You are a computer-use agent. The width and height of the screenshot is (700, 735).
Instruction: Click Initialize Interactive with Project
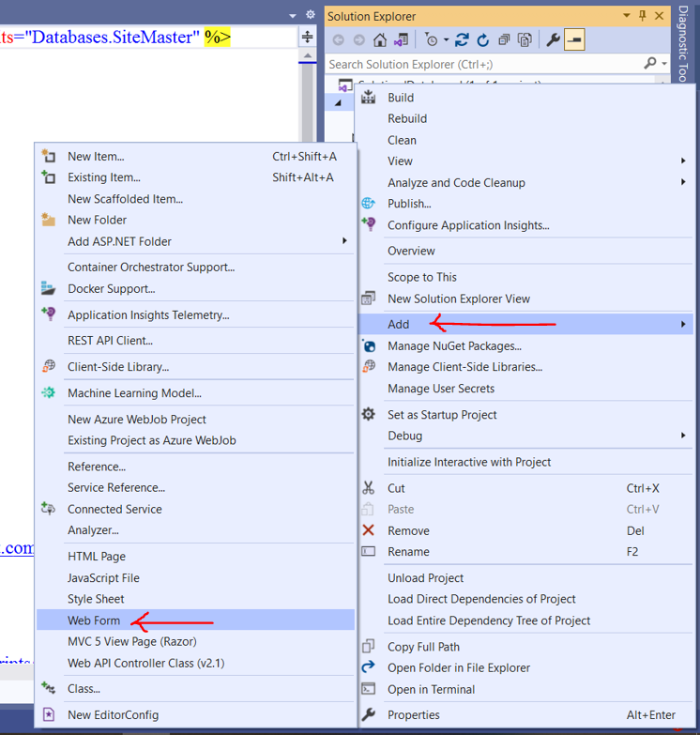click(525, 462)
